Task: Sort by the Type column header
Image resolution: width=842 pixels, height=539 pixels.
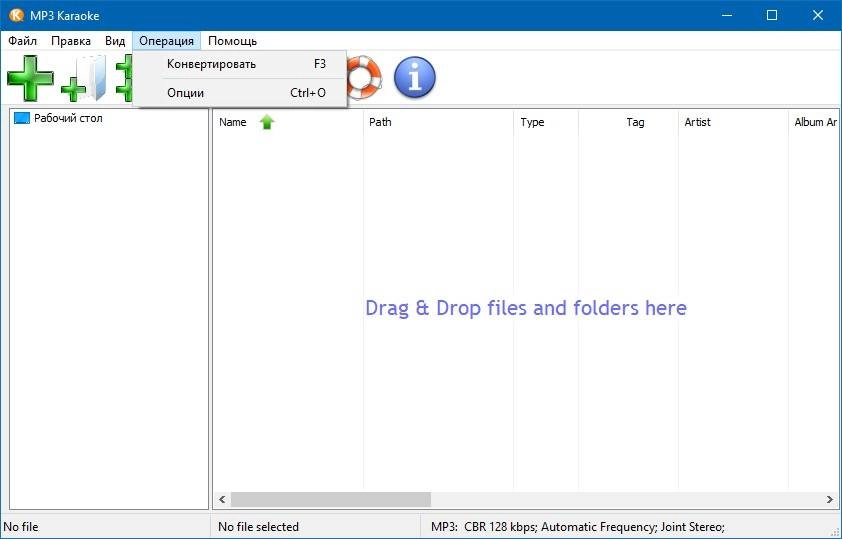Action: tap(546, 122)
